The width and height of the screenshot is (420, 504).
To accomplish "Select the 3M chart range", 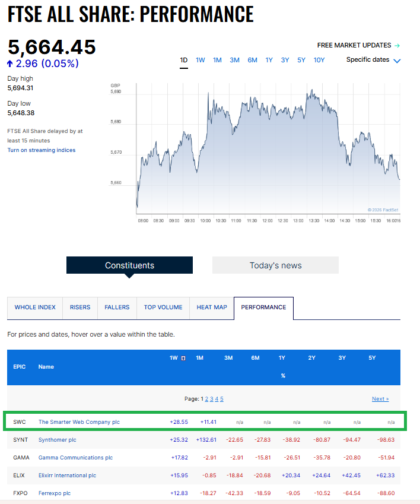I will pyautogui.click(x=235, y=60).
